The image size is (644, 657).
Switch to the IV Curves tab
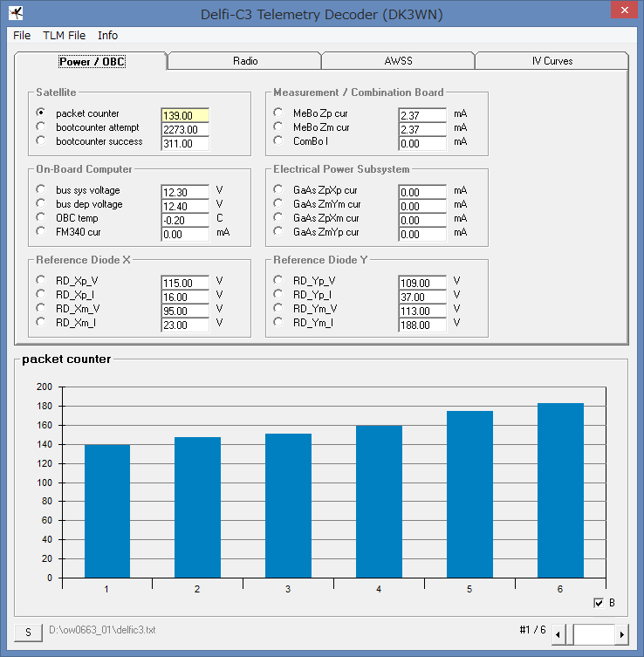tap(552, 61)
